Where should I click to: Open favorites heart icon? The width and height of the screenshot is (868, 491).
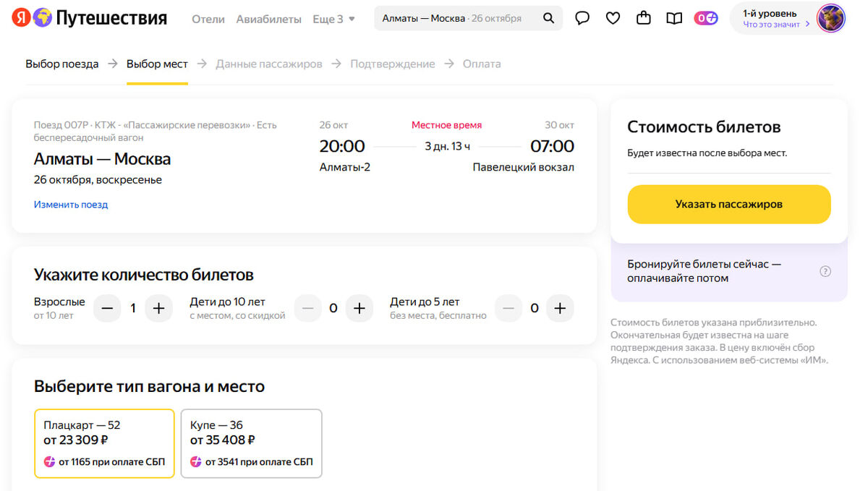click(613, 19)
